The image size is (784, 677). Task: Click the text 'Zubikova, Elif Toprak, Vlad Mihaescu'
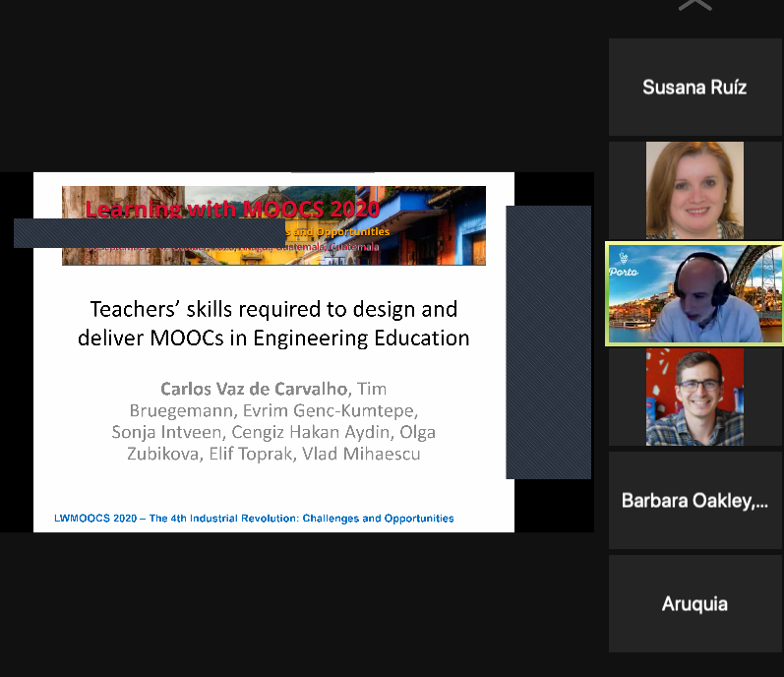click(x=273, y=454)
